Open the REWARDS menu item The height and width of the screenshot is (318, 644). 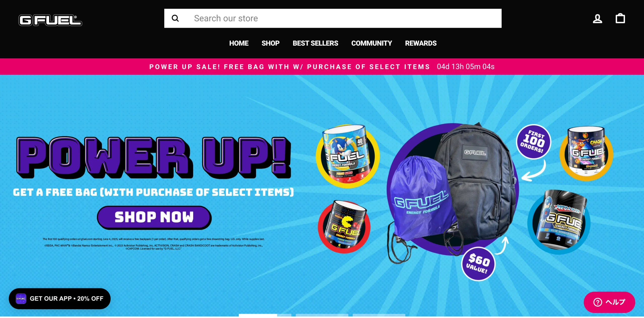tap(421, 43)
